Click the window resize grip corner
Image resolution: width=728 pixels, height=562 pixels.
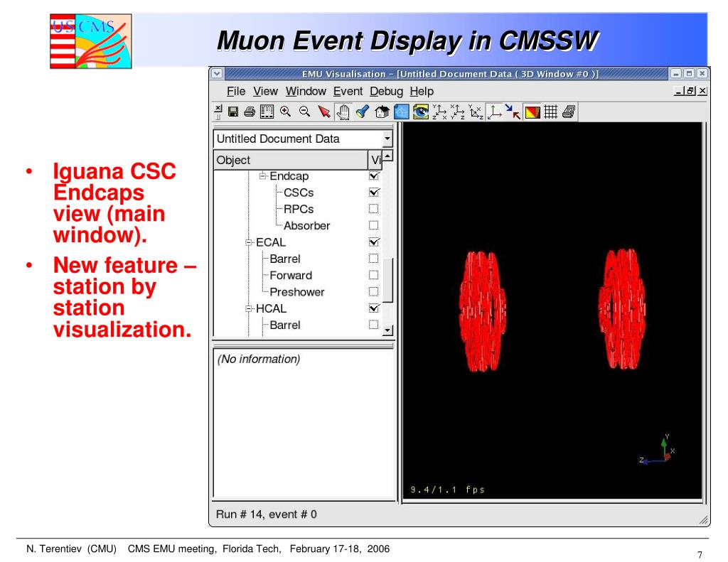[x=704, y=520]
